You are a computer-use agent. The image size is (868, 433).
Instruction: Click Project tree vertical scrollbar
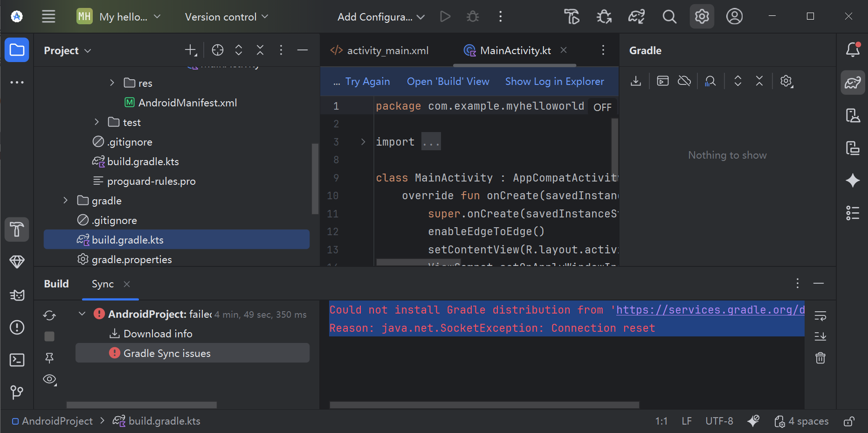315,179
